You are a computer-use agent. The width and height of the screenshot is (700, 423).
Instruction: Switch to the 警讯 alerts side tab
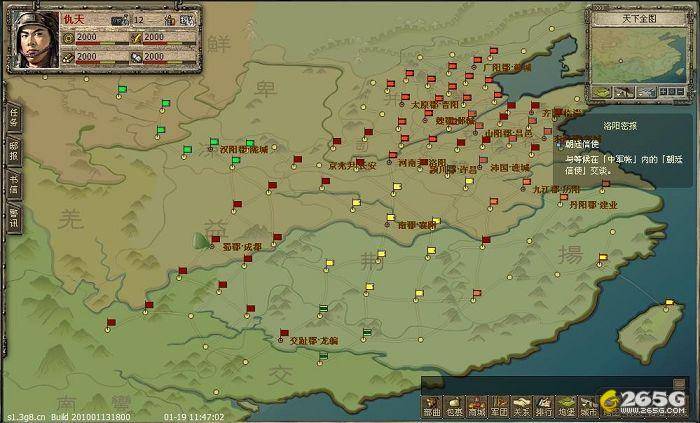[13, 217]
